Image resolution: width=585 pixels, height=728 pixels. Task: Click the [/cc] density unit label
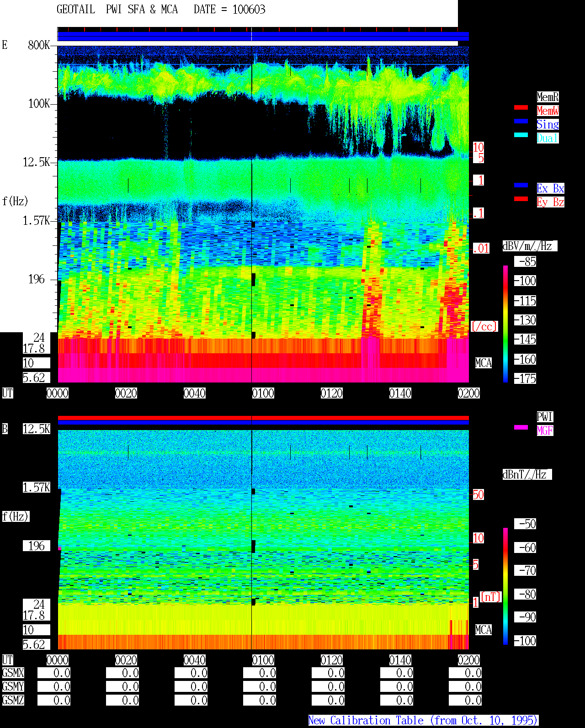tap(484, 326)
